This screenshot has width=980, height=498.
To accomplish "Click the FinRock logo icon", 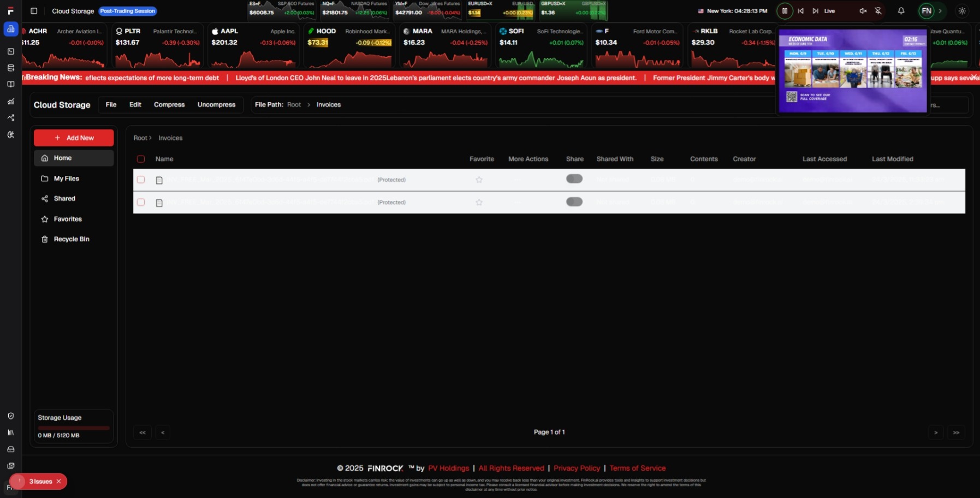I will coord(10,11).
